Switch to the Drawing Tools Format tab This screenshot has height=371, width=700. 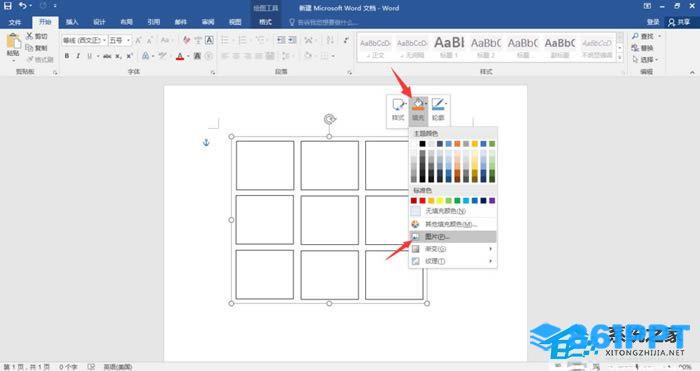tap(265, 22)
